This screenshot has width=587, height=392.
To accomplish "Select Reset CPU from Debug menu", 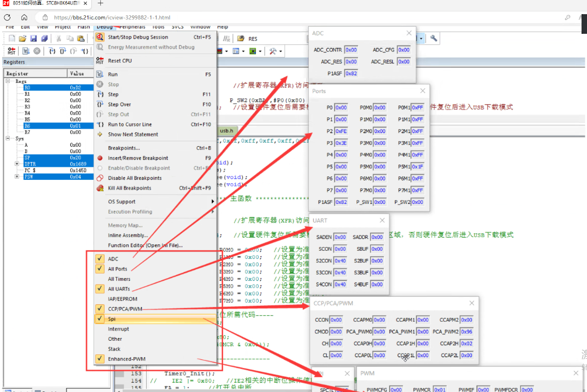I will 155,61.
